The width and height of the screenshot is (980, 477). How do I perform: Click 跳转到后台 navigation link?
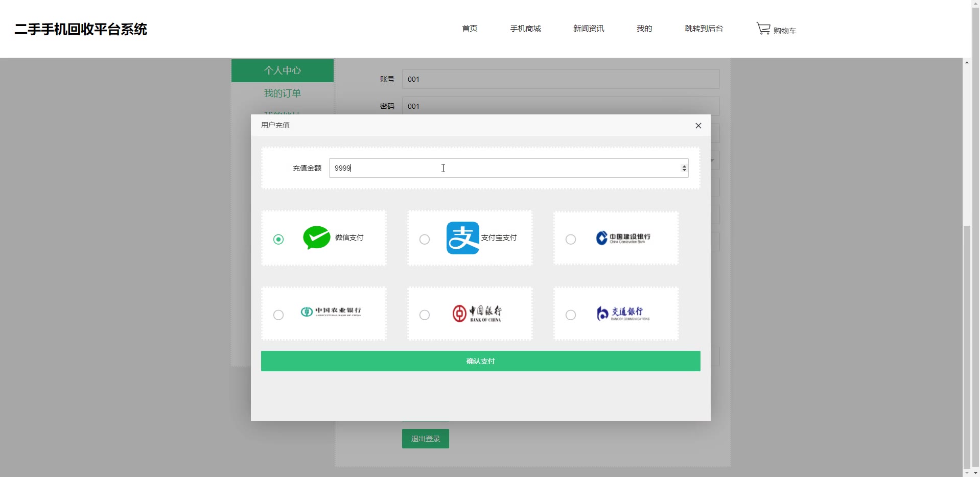tap(704, 29)
